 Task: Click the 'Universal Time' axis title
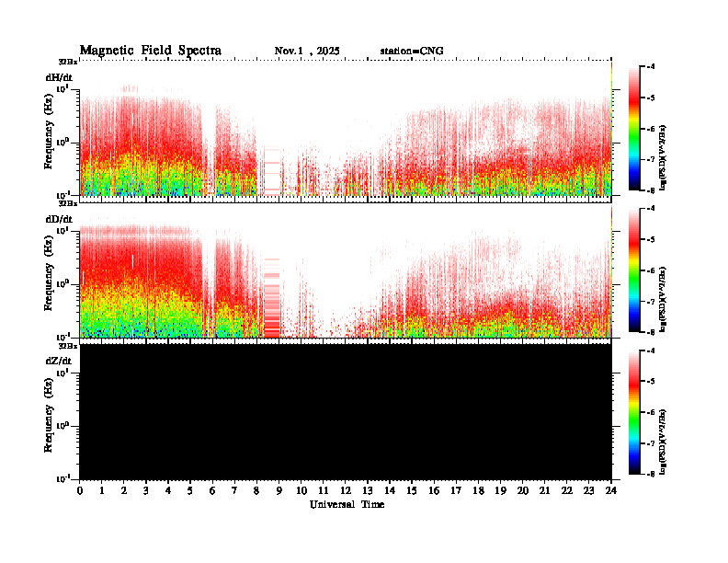coord(347,504)
